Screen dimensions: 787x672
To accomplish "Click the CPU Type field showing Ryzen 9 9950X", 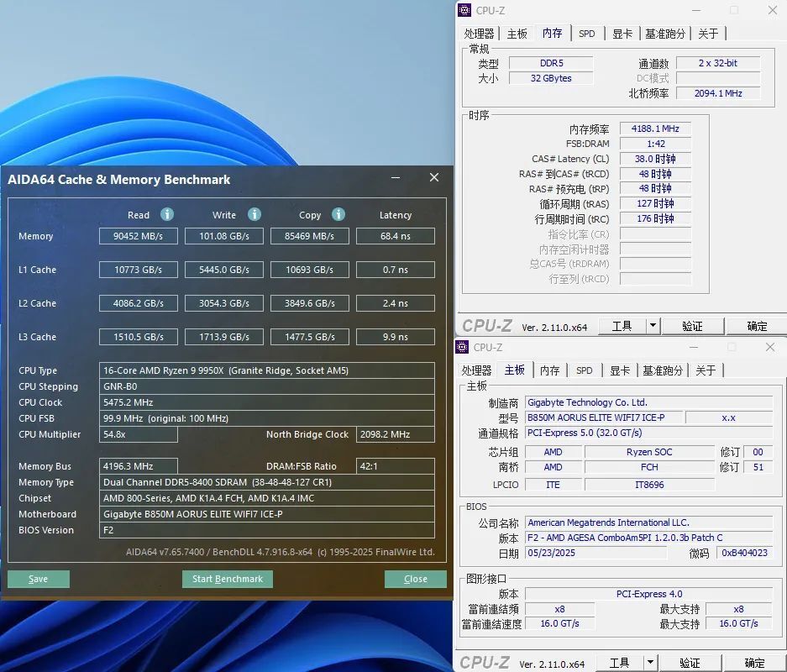I will tap(267, 370).
